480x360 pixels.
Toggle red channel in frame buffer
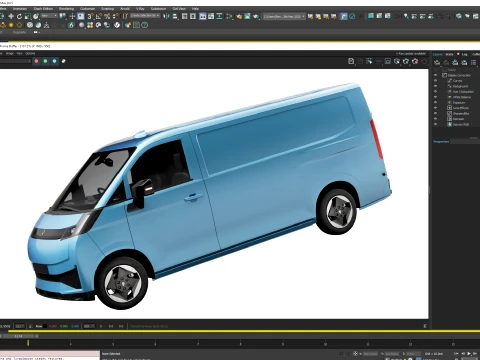(36, 61)
